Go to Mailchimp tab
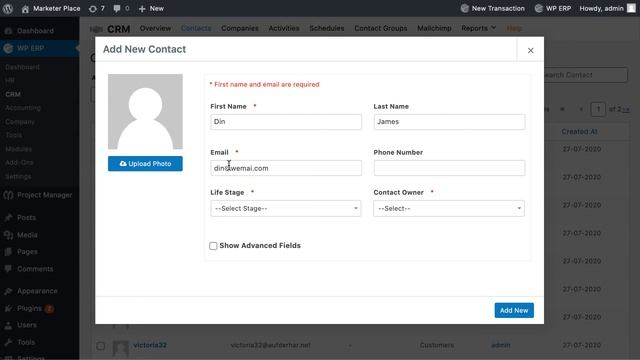This screenshot has width=640, height=360. 434,28
